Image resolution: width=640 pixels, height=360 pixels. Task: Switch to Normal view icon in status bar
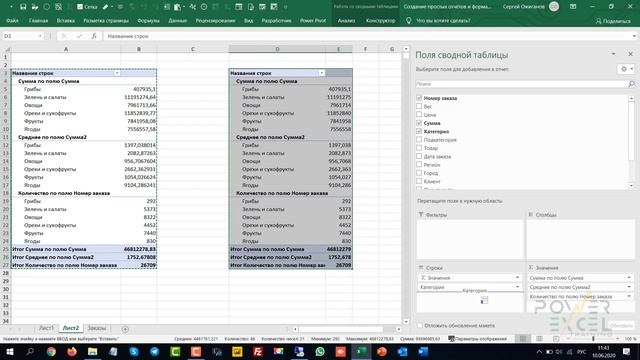523,338
